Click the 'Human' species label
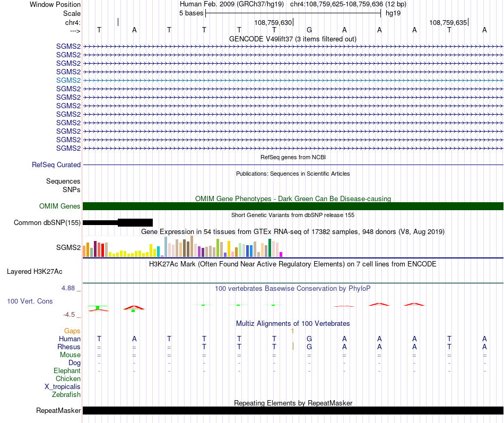Screen dimensions: 504x423 (x=69, y=339)
